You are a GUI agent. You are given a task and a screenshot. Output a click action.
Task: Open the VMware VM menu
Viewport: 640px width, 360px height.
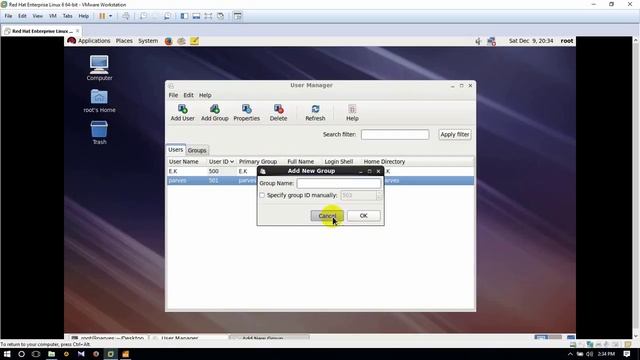(53, 16)
